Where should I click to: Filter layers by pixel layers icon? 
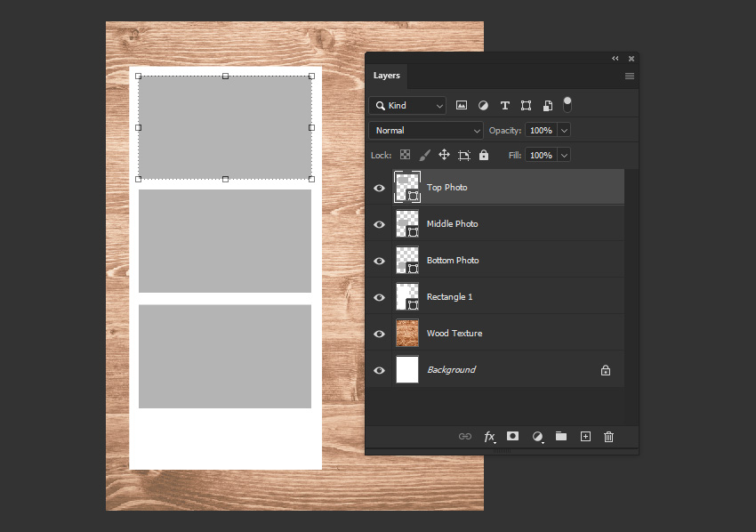click(462, 105)
